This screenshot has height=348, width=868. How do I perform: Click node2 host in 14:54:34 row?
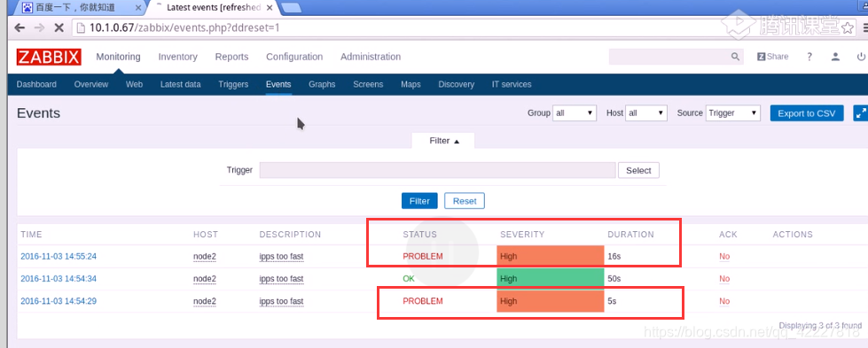(204, 278)
